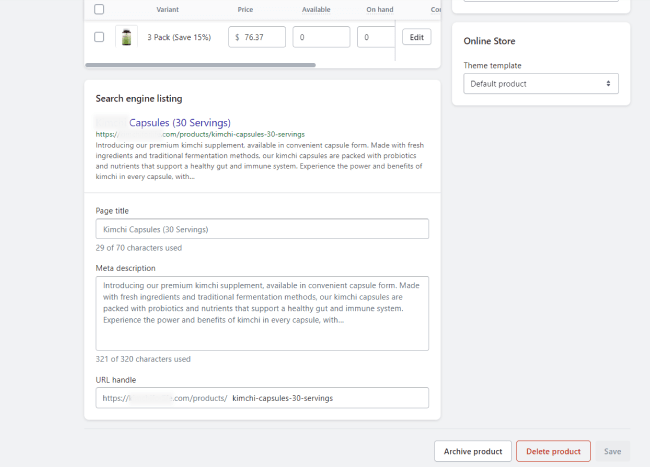Click the Price column header
Screen dimensions: 650x467
tap(245, 10)
